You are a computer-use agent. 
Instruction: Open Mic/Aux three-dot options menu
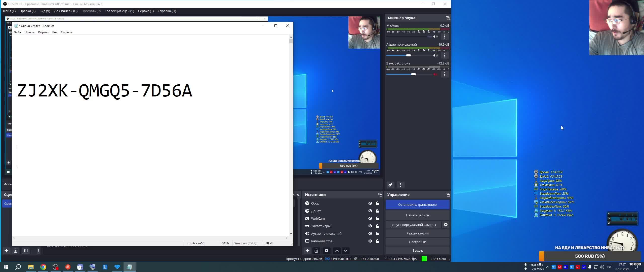(445, 37)
